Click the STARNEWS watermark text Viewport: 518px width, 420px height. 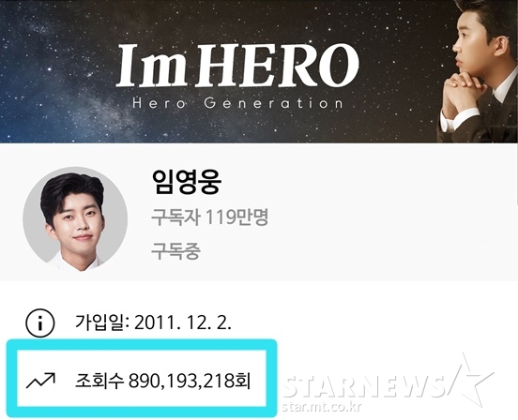pyautogui.click(x=363, y=385)
